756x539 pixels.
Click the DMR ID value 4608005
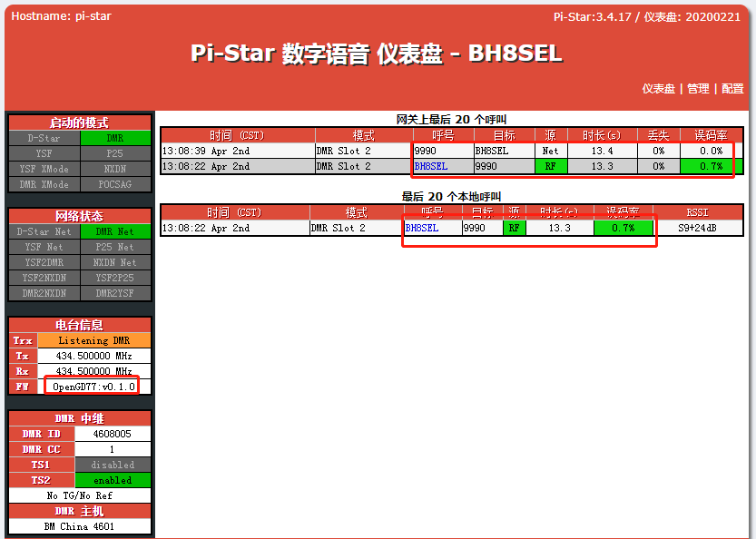click(x=112, y=434)
